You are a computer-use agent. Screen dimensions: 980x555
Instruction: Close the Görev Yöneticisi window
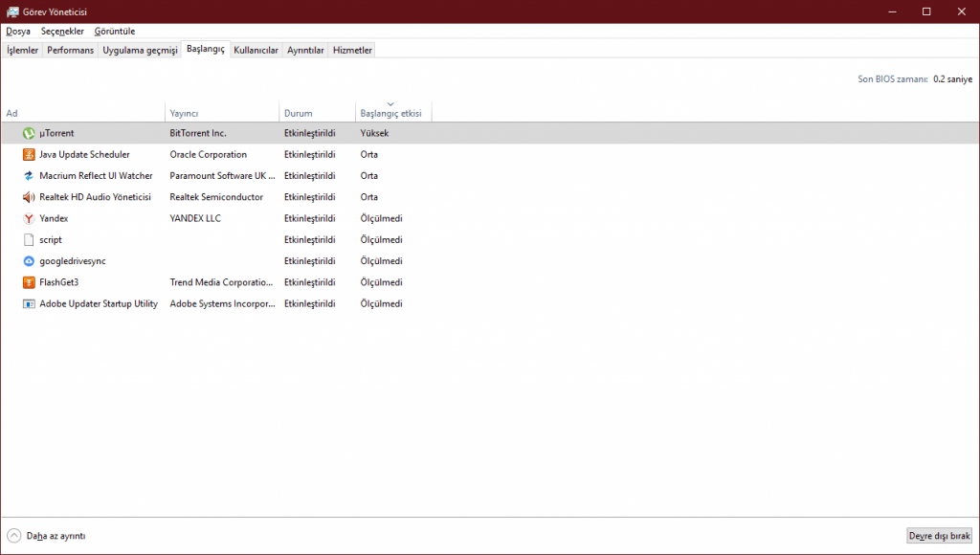pos(962,11)
